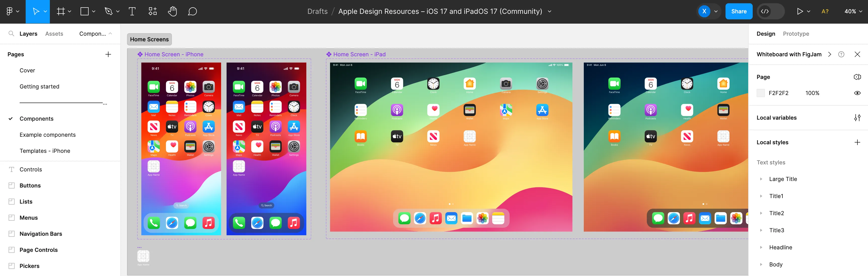Switch to the Assets tab

point(54,34)
